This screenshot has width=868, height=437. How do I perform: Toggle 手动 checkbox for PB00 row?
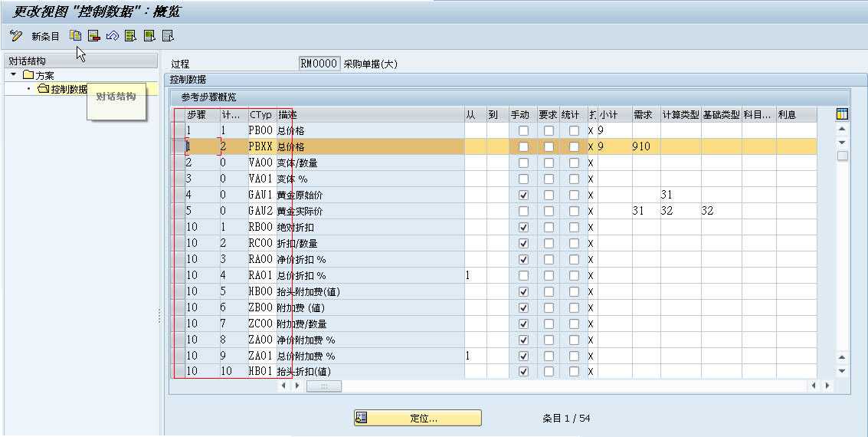coord(523,130)
